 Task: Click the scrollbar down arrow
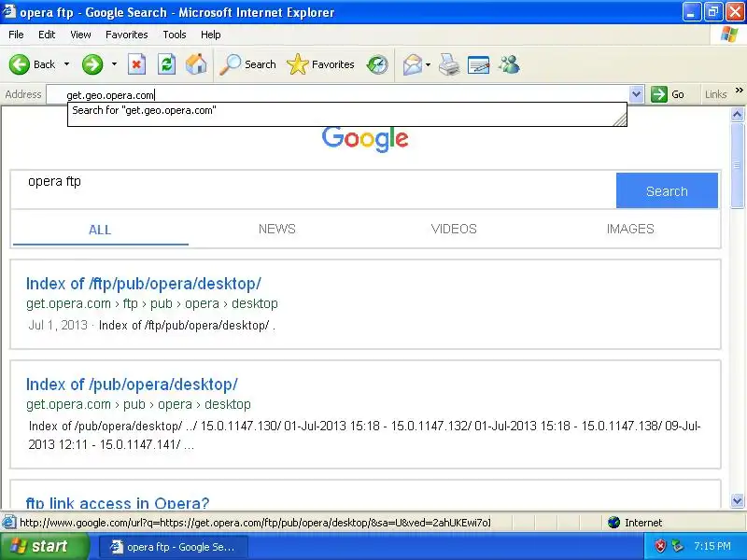click(x=737, y=500)
